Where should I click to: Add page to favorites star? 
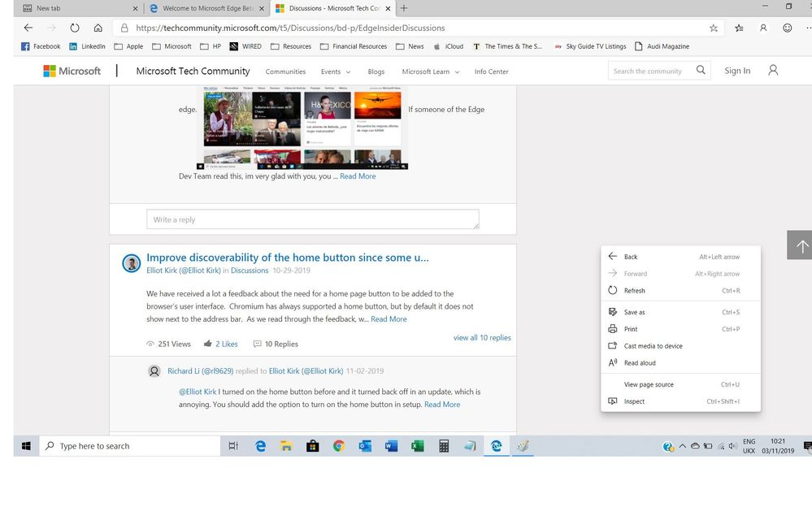click(714, 28)
